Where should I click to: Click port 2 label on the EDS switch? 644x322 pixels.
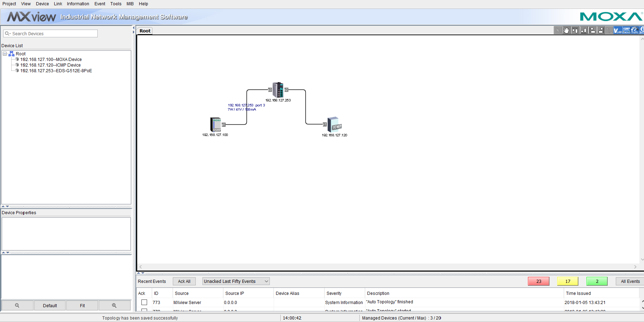[286, 90]
